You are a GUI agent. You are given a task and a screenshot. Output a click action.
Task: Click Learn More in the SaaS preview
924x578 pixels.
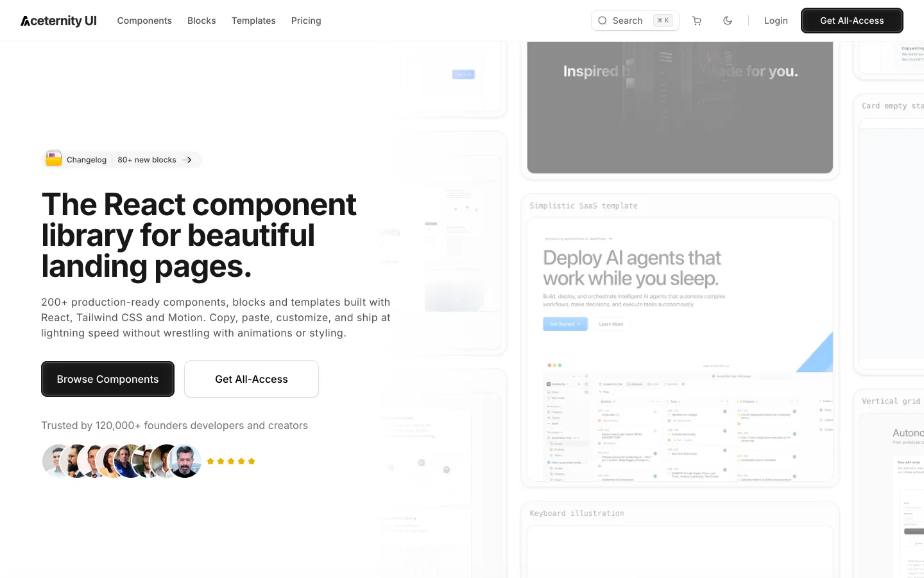611,324
